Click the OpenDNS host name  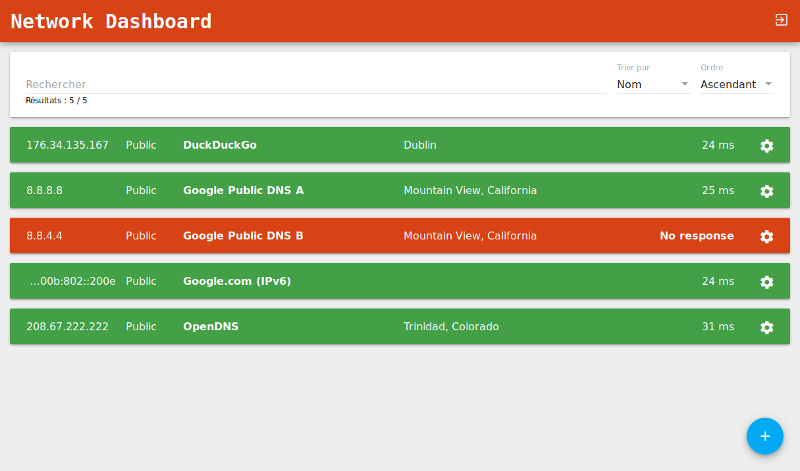[211, 327]
